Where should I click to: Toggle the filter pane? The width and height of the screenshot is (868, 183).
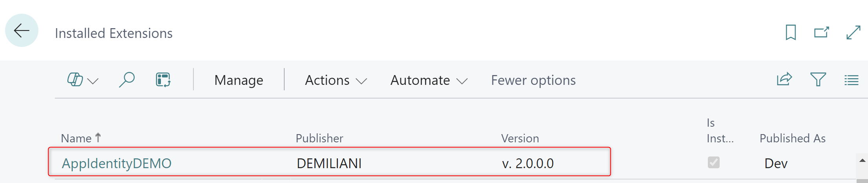818,80
